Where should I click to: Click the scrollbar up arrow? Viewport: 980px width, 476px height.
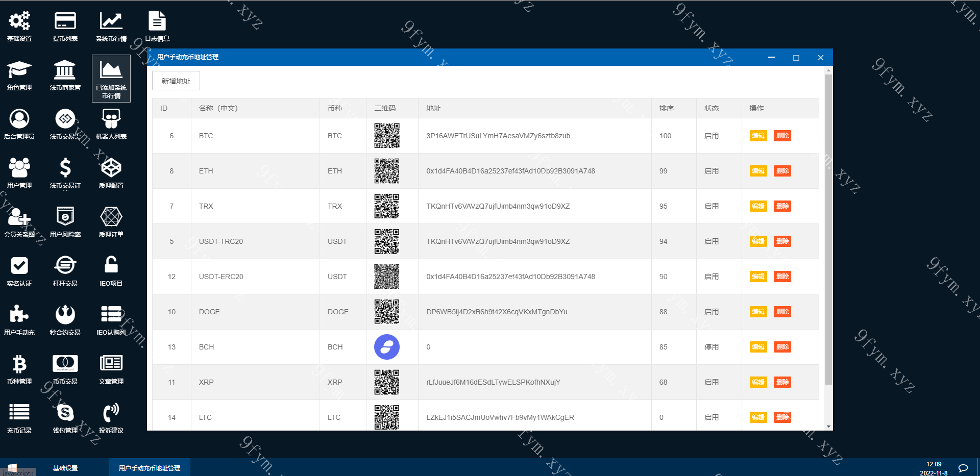[828, 70]
